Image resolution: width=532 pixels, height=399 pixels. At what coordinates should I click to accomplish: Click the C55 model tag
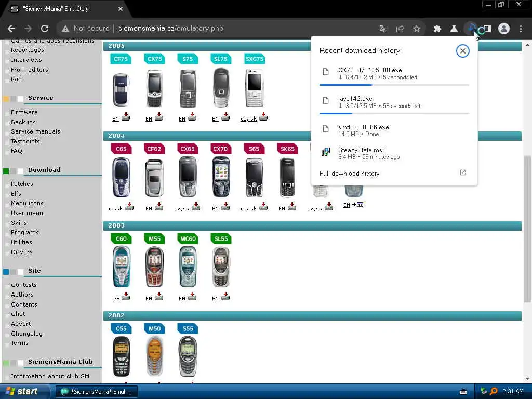coord(121,328)
